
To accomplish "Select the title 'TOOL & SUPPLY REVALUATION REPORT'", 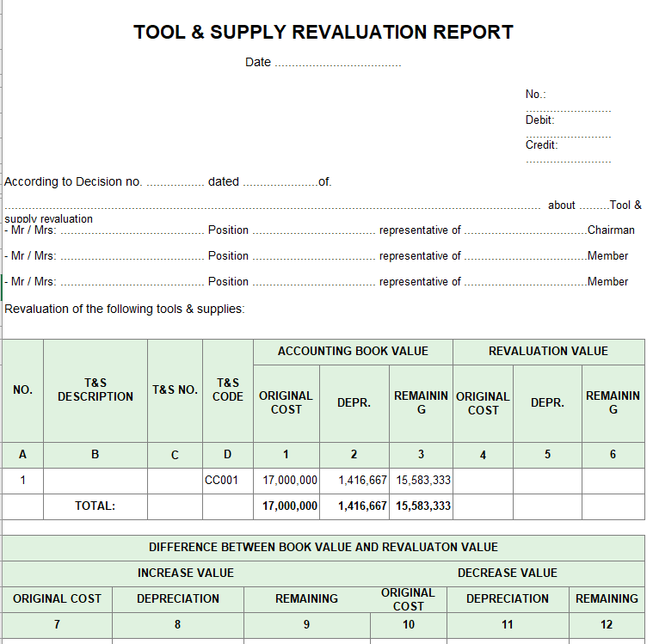I will click(x=323, y=32).
